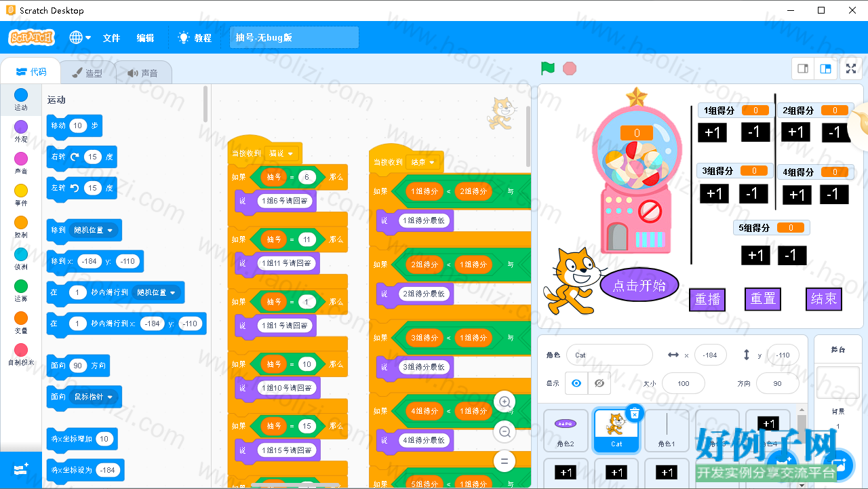Select the stage backdrop thumbnail
The height and width of the screenshot is (489, 868).
tap(838, 384)
